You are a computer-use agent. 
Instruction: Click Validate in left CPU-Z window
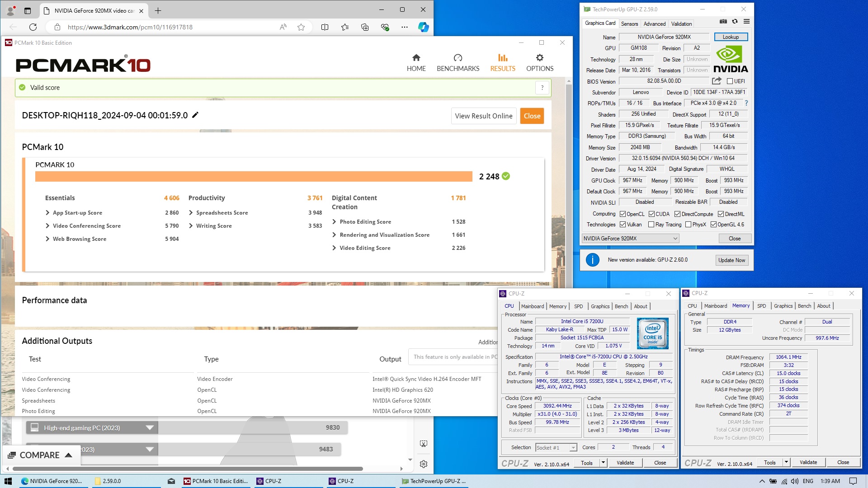625,463
